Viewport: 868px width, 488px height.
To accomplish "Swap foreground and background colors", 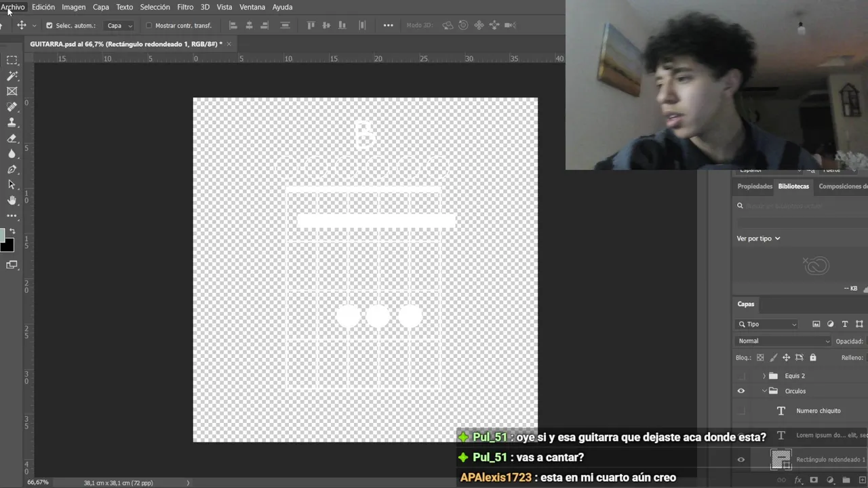I will pyautogui.click(x=12, y=231).
